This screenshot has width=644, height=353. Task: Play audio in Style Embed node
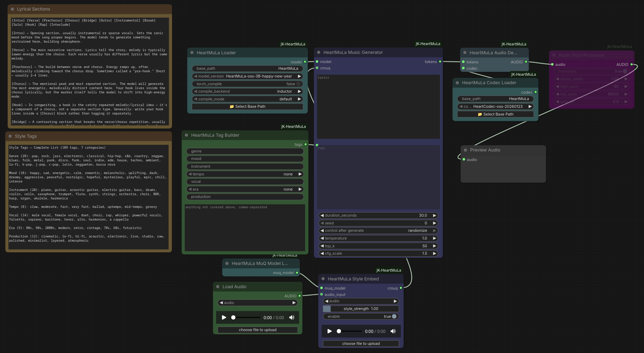point(329,331)
